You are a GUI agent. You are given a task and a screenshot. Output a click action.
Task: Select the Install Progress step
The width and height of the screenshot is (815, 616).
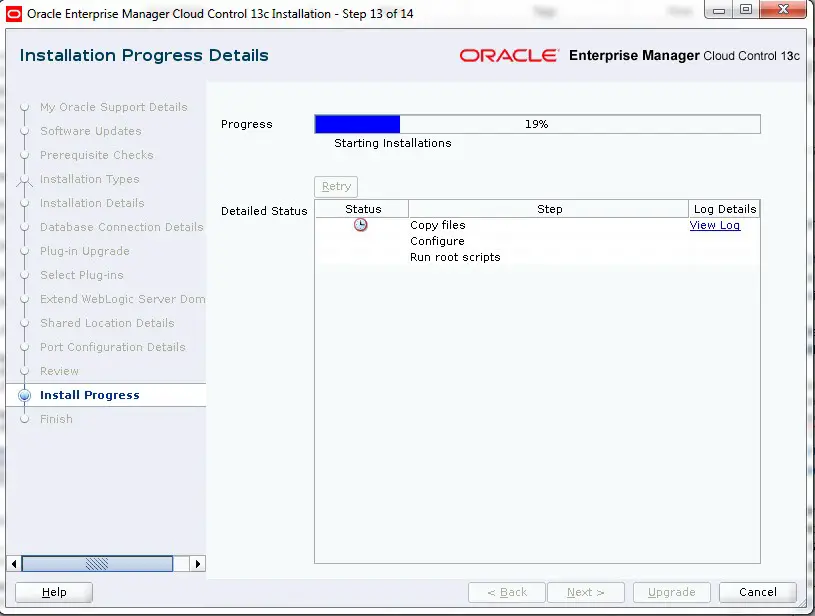tap(90, 395)
